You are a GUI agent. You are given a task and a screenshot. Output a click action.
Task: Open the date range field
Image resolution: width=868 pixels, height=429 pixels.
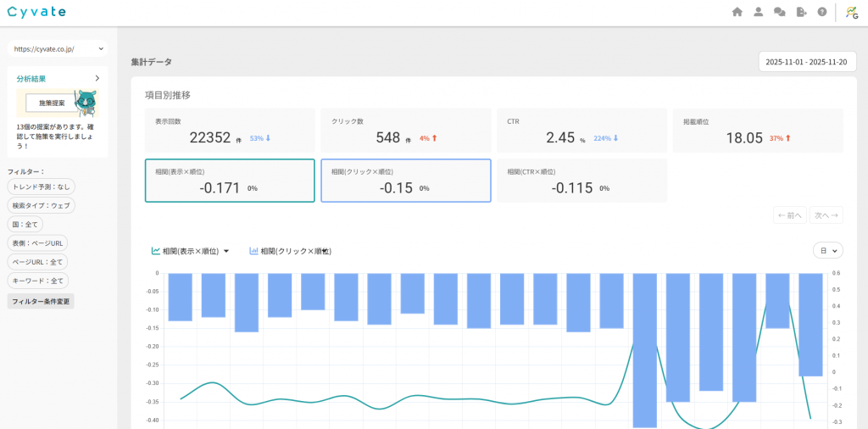click(x=807, y=62)
